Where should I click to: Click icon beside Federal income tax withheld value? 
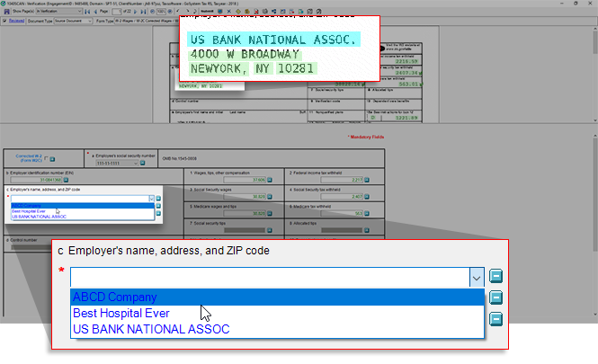pyautogui.click(x=370, y=180)
